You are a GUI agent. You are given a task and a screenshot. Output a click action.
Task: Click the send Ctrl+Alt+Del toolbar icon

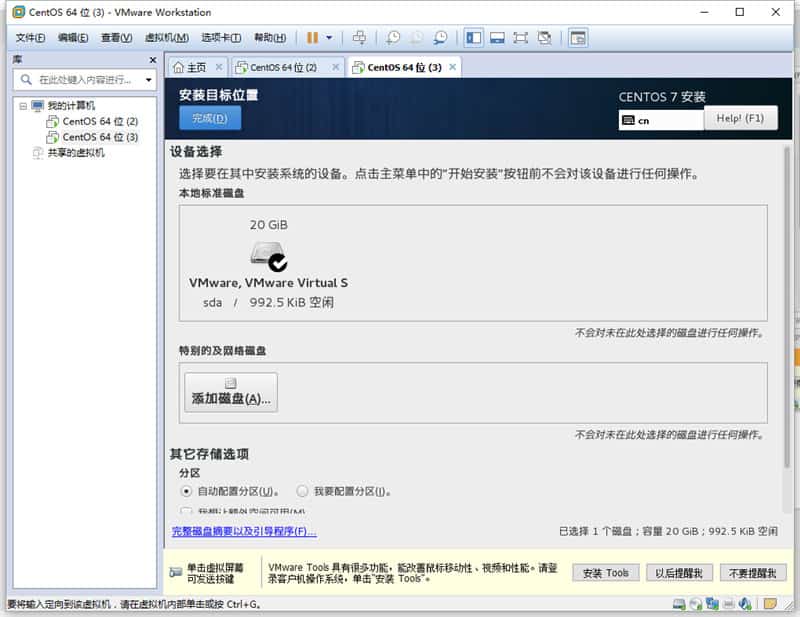pyautogui.click(x=360, y=38)
